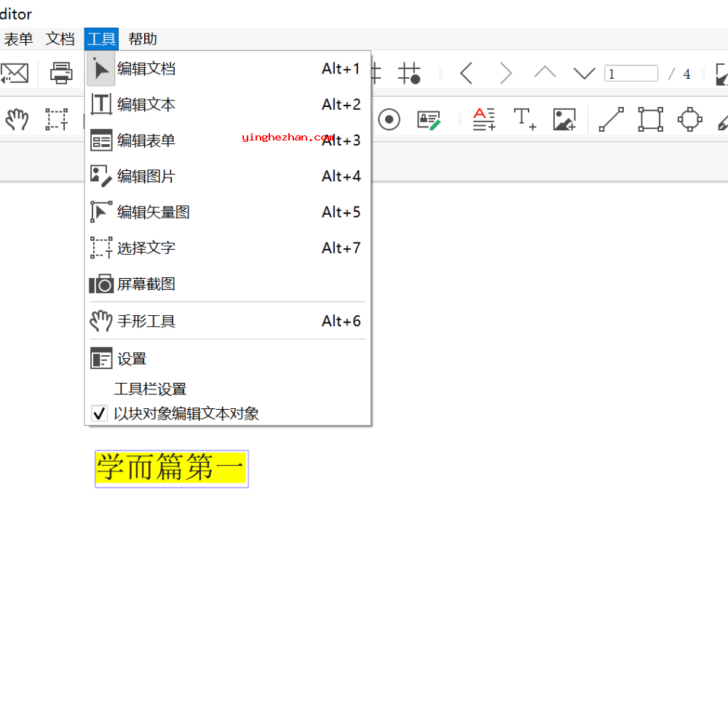
Task: Click the down chevron navigation icon
Action: point(584,74)
